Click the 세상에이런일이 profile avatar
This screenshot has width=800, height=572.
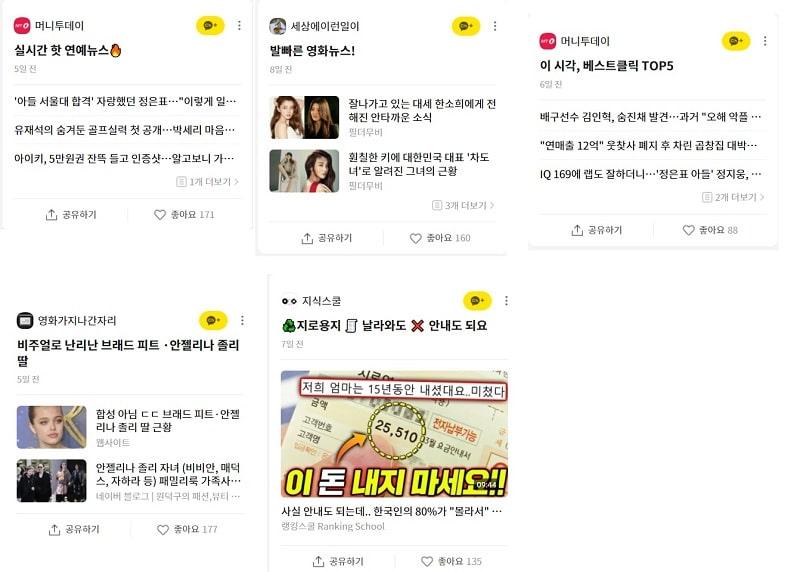278,26
